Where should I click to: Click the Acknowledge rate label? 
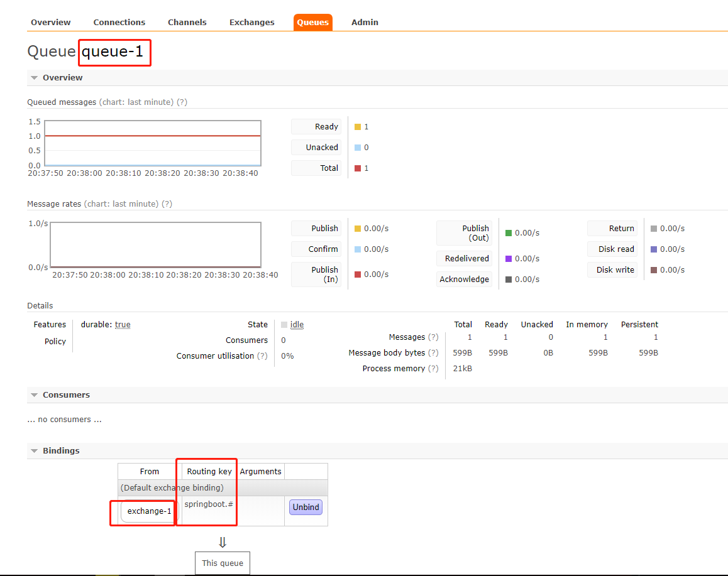[465, 279]
